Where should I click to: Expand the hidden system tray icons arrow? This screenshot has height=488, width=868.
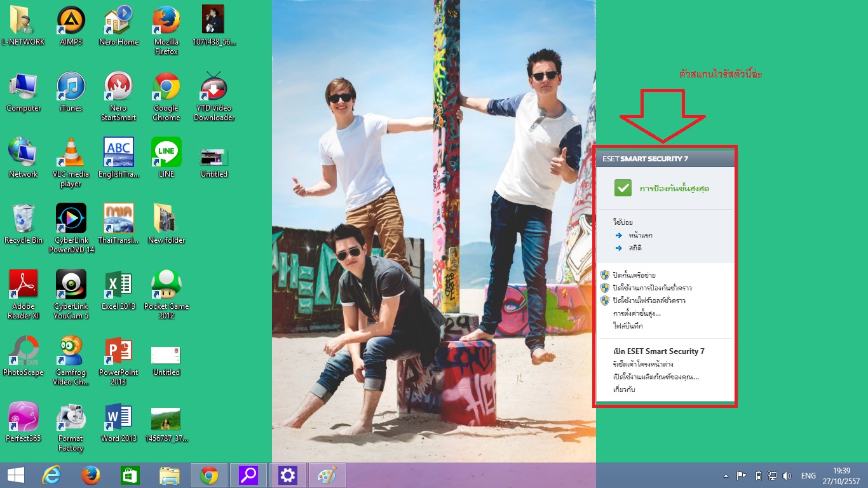[x=726, y=475]
